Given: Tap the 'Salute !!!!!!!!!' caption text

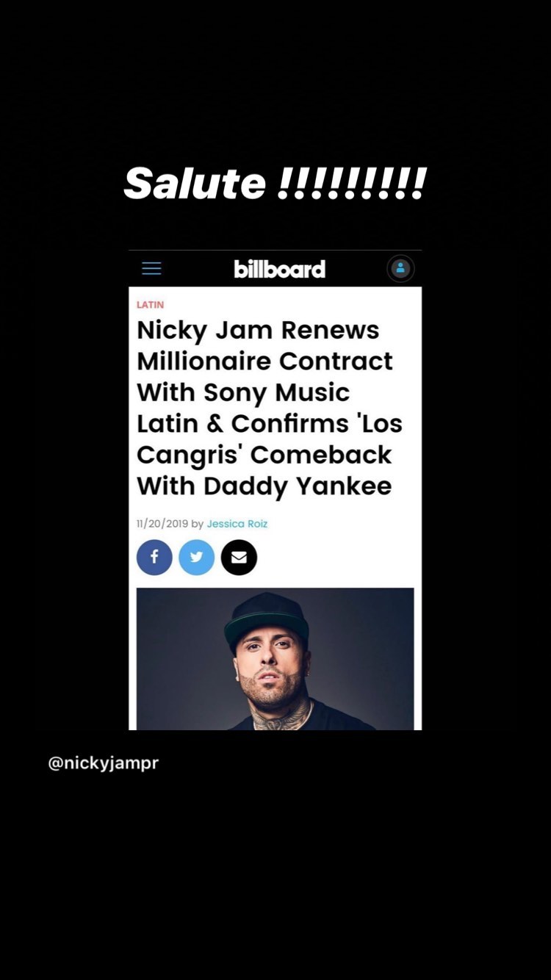Looking at the screenshot, I should pos(275,183).
